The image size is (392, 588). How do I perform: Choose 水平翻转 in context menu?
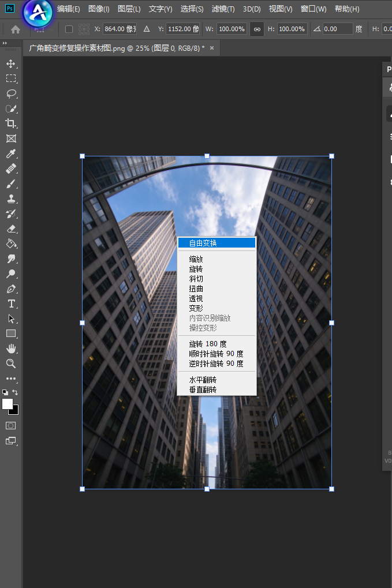pos(216,380)
